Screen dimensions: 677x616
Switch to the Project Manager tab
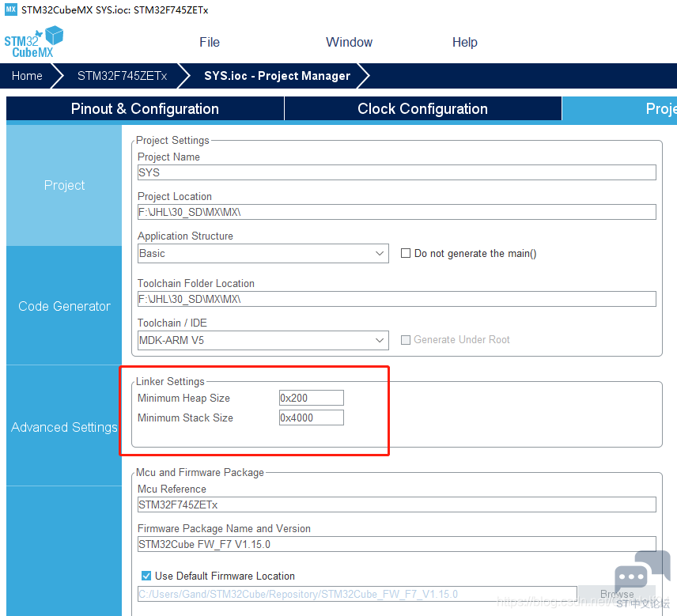tap(619, 109)
